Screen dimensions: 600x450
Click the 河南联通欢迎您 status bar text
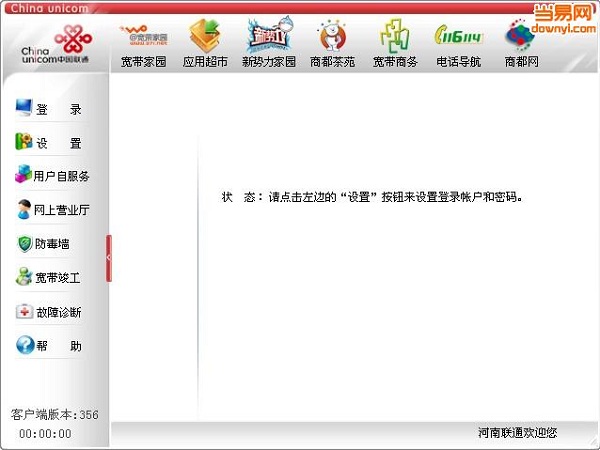pyautogui.click(x=517, y=433)
